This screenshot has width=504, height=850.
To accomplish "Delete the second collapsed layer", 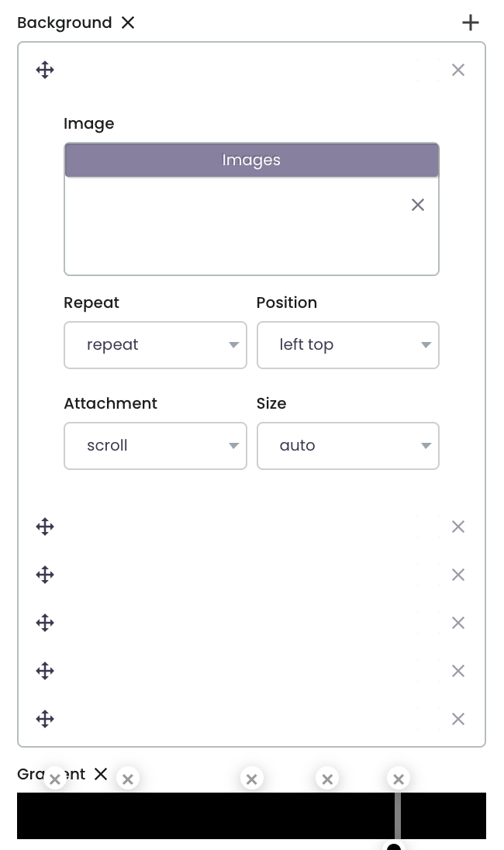I will point(458,575).
